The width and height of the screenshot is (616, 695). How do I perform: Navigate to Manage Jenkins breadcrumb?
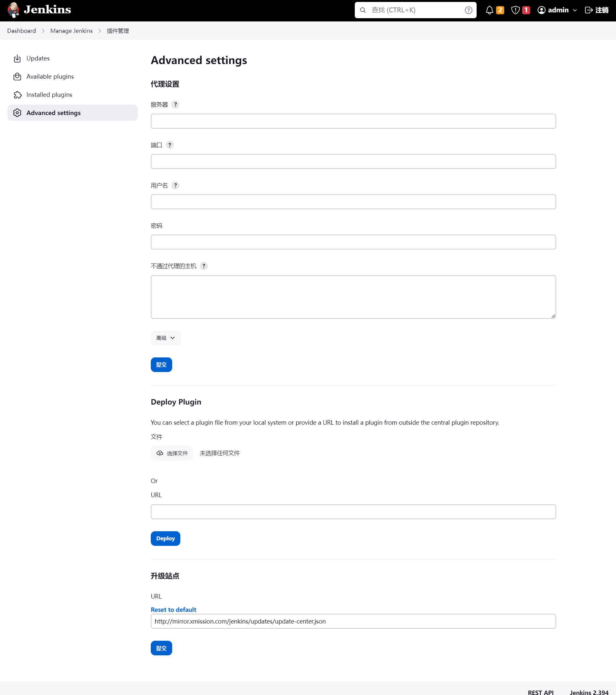pyautogui.click(x=71, y=31)
